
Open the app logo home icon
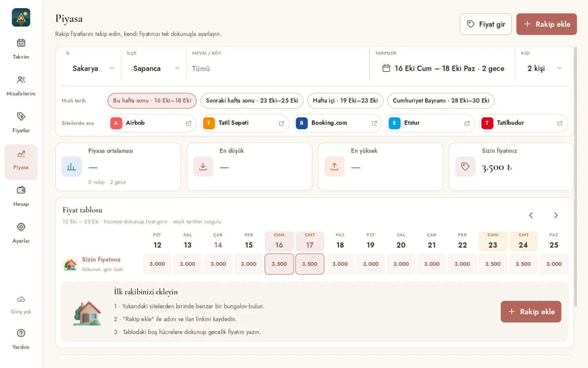click(x=21, y=18)
